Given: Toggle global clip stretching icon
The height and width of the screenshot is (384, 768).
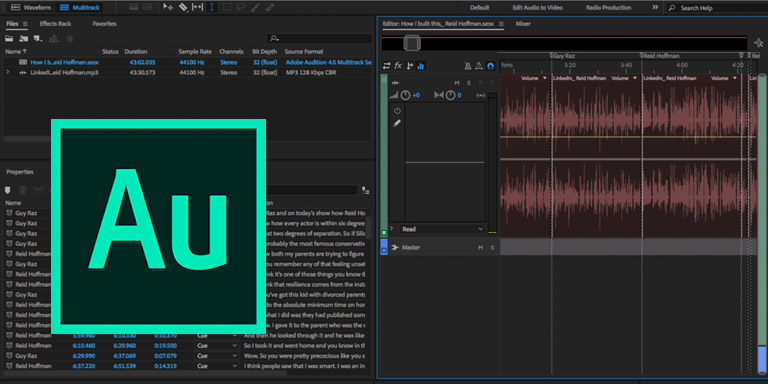Looking at the screenshot, I should 479,66.
